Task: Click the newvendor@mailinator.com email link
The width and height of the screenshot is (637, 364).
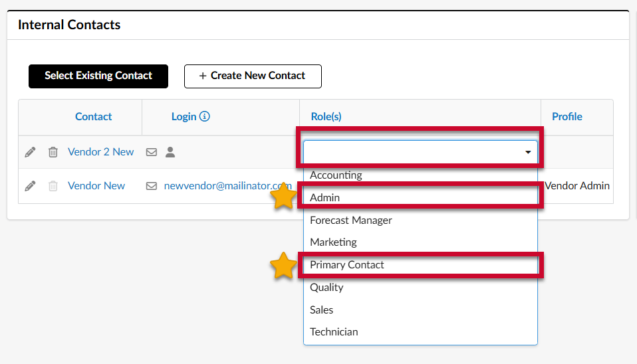Action: tap(228, 186)
